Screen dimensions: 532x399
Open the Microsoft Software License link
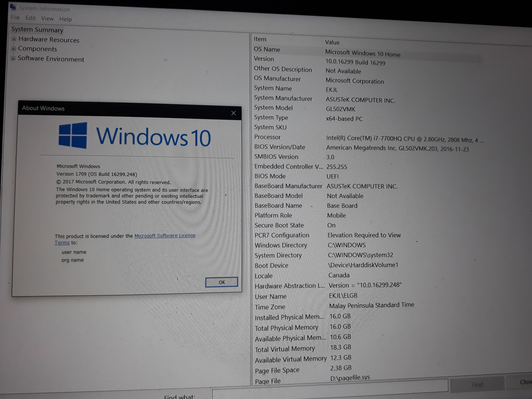click(165, 236)
